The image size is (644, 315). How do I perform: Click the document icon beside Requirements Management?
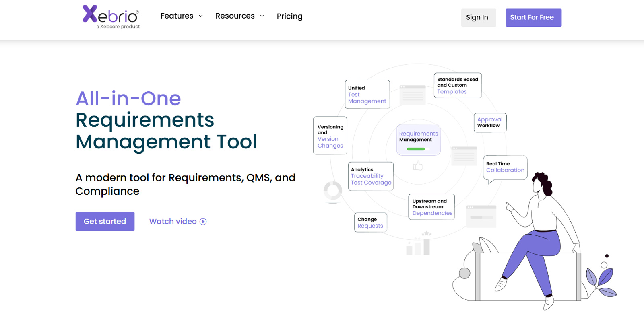pos(464,156)
